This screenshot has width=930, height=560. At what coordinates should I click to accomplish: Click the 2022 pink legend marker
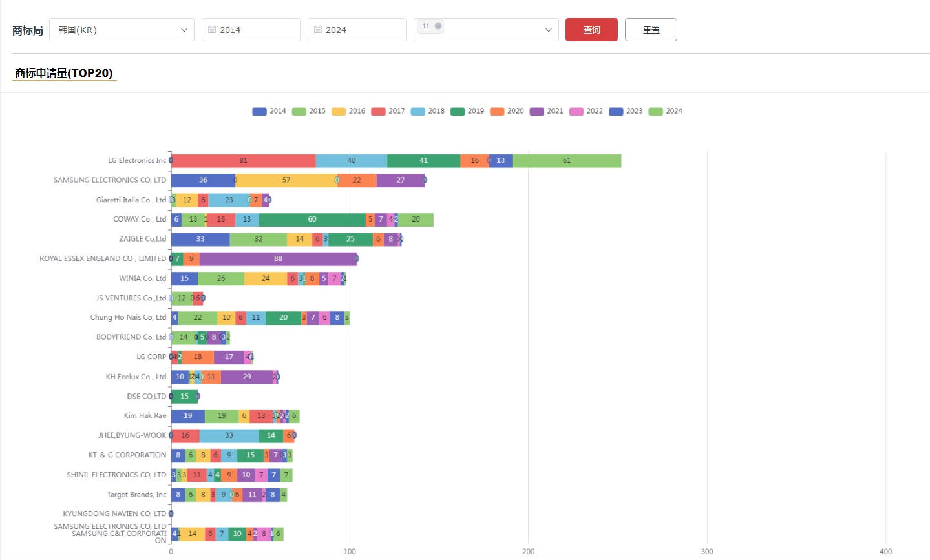pos(576,111)
